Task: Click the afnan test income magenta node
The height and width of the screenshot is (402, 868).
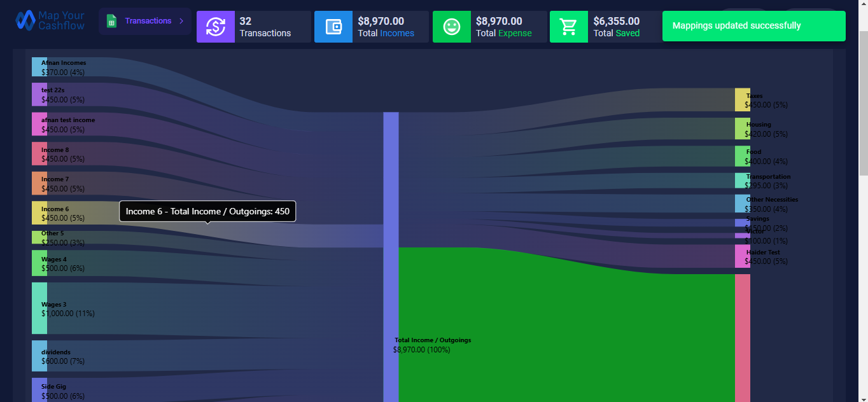Action: [39, 124]
